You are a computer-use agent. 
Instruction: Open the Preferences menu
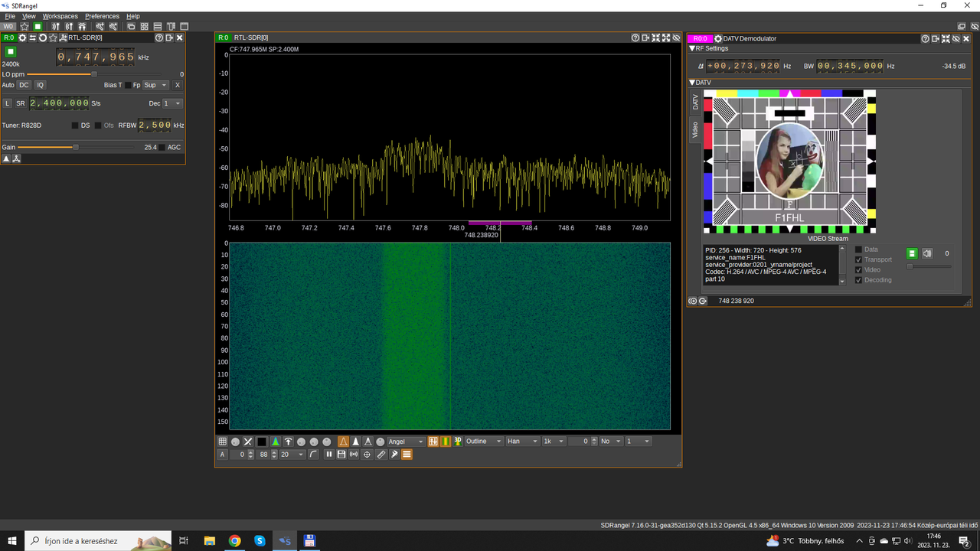point(102,16)
